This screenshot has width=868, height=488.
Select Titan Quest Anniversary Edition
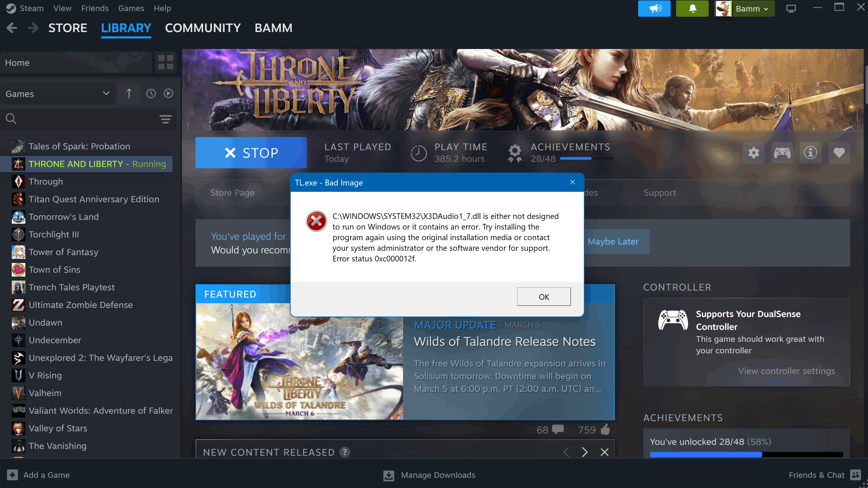tap(86, 199)
